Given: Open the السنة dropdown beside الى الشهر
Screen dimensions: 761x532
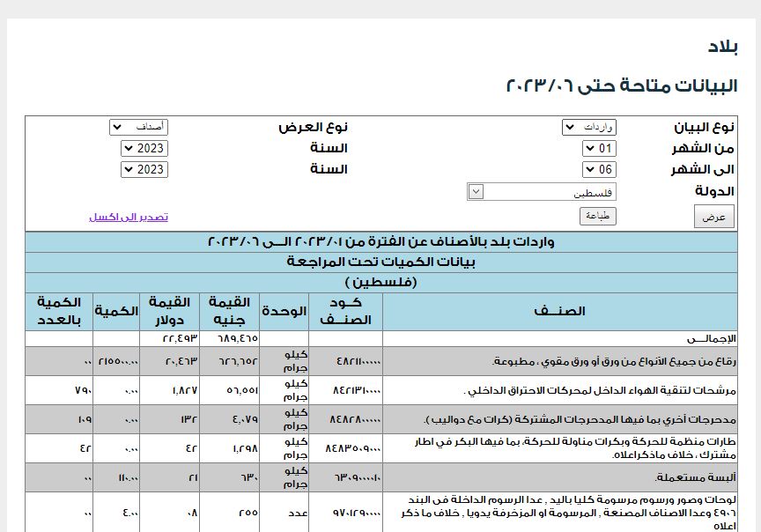Looking at the screenshot, I should pos(144,170).
